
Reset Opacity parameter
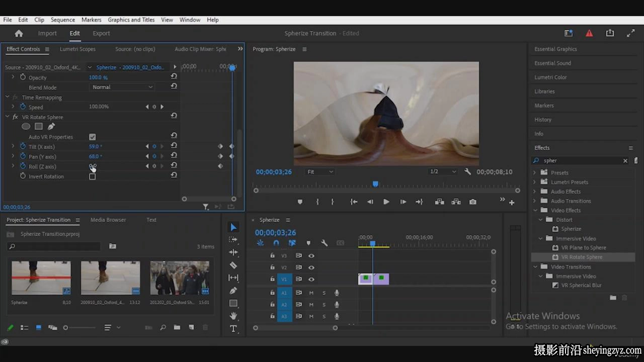174,76
